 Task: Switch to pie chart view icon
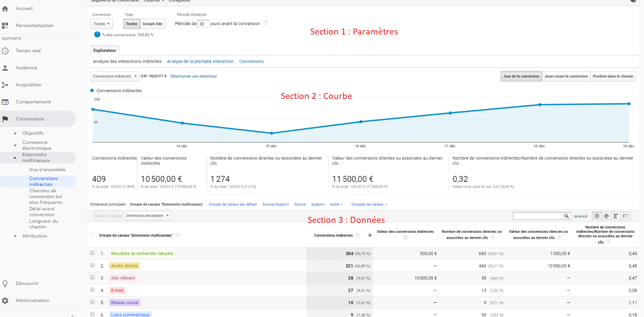tap(606, 216)
